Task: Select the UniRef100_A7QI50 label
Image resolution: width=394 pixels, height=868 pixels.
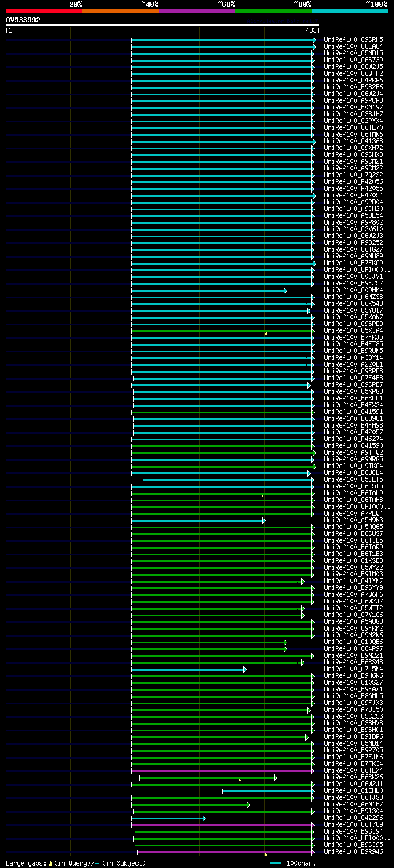Action: tap(353, 709)
